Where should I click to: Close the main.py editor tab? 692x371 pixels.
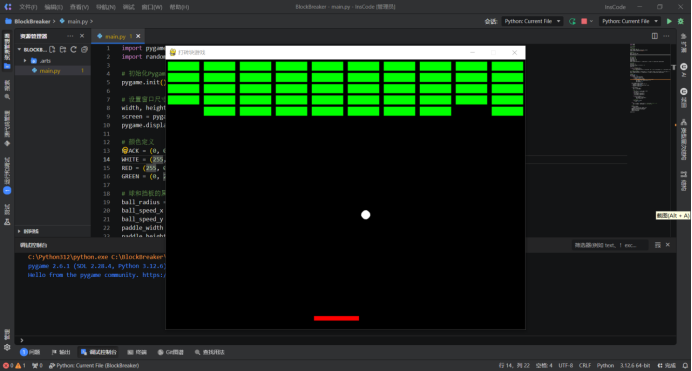tap(138, 36)
